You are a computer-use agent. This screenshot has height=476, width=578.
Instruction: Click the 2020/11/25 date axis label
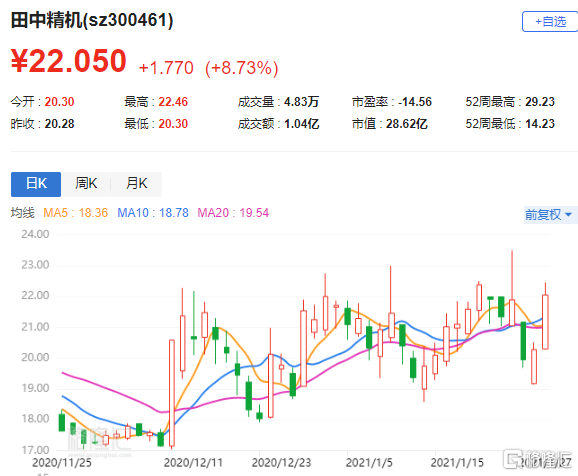(x=62, y=462)
